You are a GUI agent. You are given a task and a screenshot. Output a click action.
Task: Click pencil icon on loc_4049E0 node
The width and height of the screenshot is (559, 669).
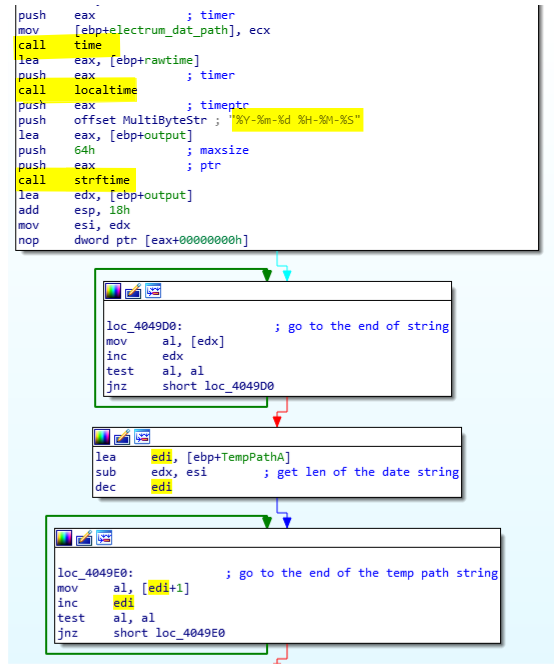pyautogui.click(x=84, y=538)
